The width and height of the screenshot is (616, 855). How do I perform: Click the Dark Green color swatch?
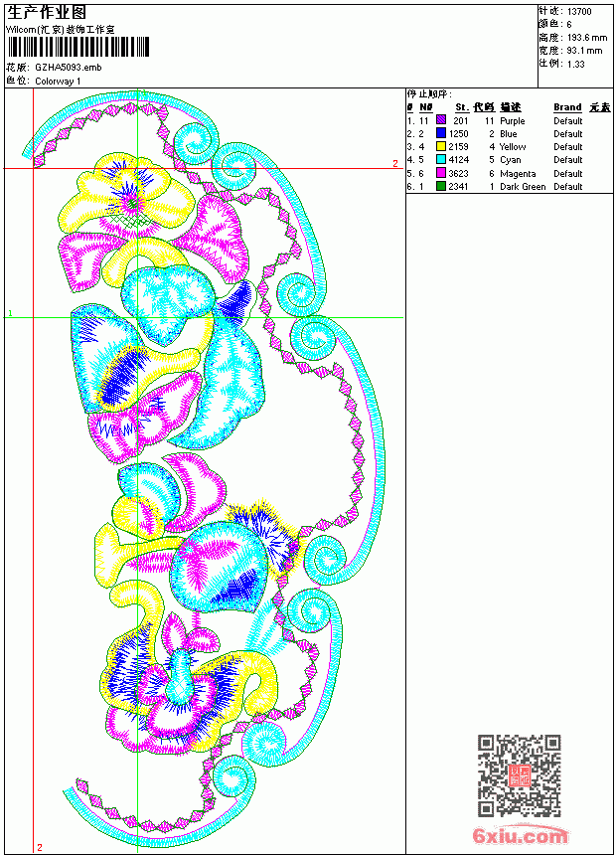click(x=441, y=186)
